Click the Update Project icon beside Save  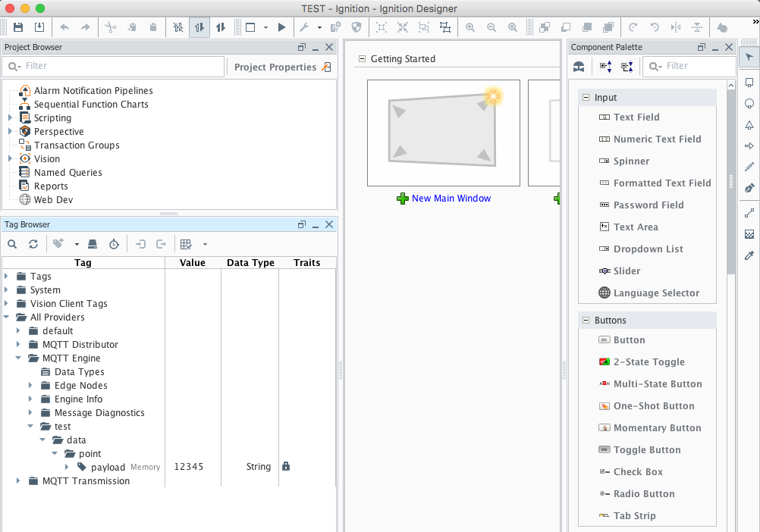click(x=39, y=27)
